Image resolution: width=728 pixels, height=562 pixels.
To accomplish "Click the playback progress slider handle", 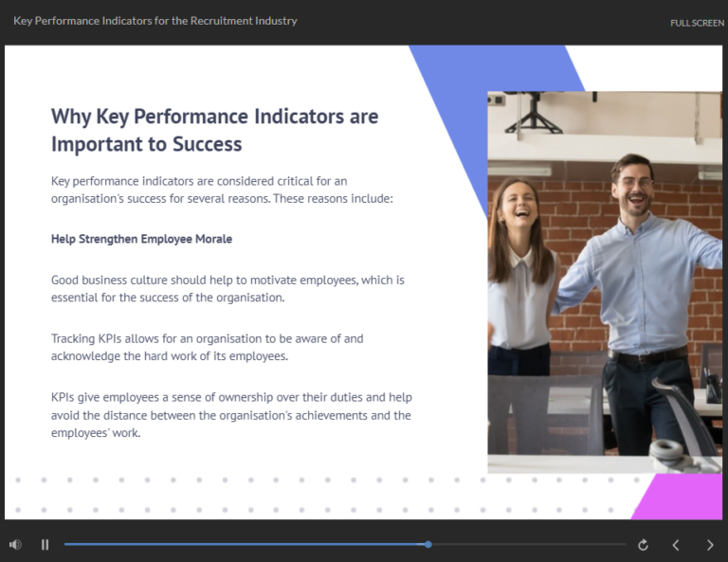I will tap(428, 544).
